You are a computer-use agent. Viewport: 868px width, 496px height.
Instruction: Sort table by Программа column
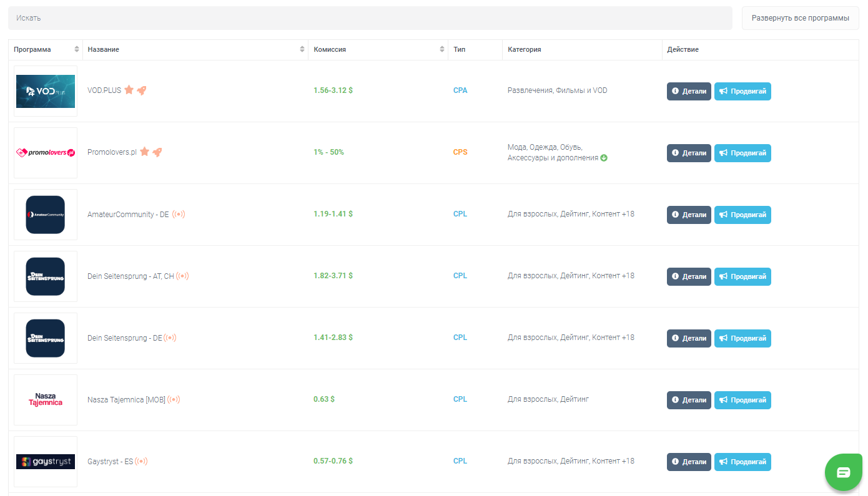pyautogui.click(x=77, y=49)
